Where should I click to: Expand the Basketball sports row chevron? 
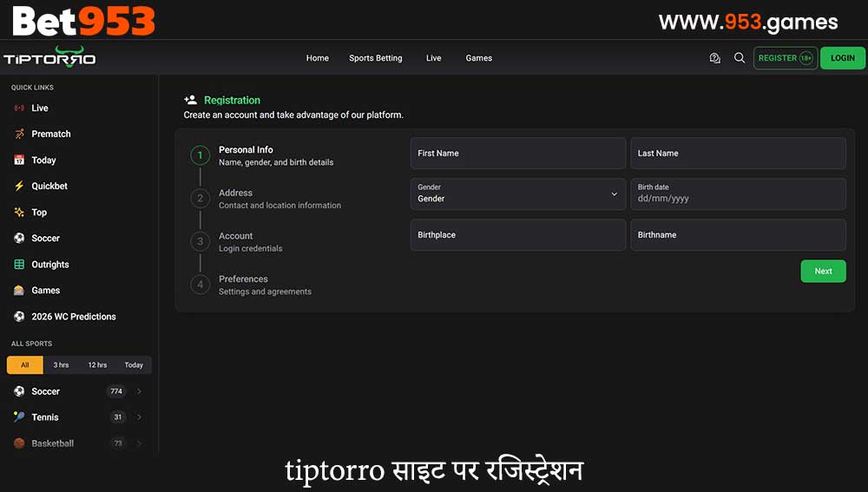point(139,443)
